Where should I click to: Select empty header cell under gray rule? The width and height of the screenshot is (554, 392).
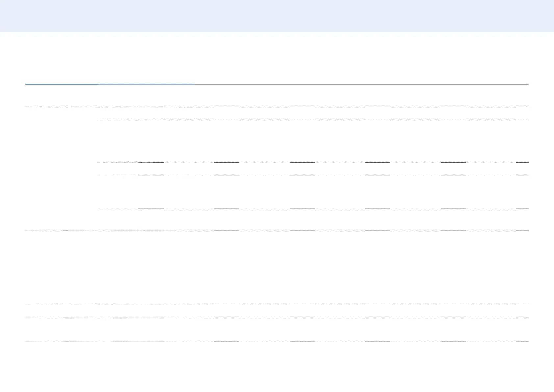click(361, 95)
